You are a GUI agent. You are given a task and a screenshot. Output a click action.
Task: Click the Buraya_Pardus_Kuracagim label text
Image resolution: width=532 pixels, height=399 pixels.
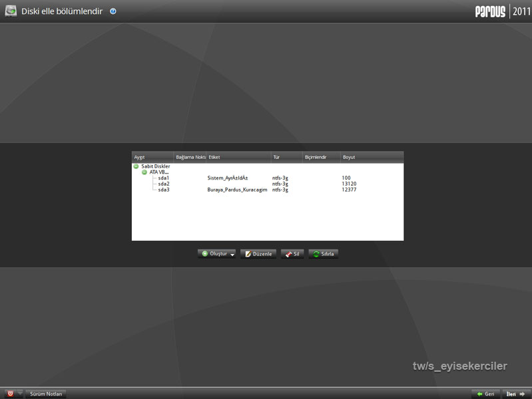click(237, 190)
